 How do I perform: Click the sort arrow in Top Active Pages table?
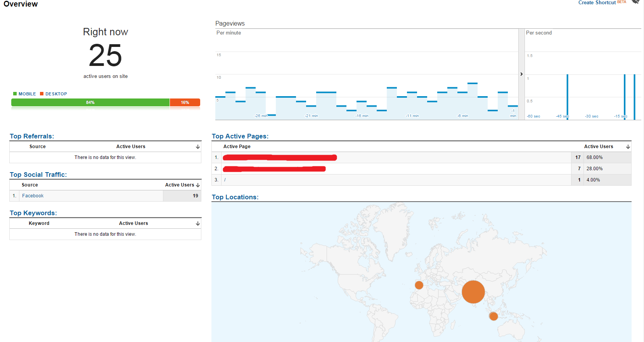click(628, 147)
